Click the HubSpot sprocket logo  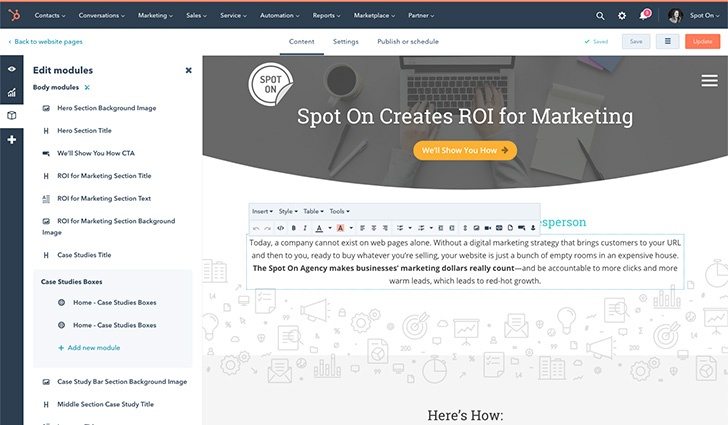point(13,16)
